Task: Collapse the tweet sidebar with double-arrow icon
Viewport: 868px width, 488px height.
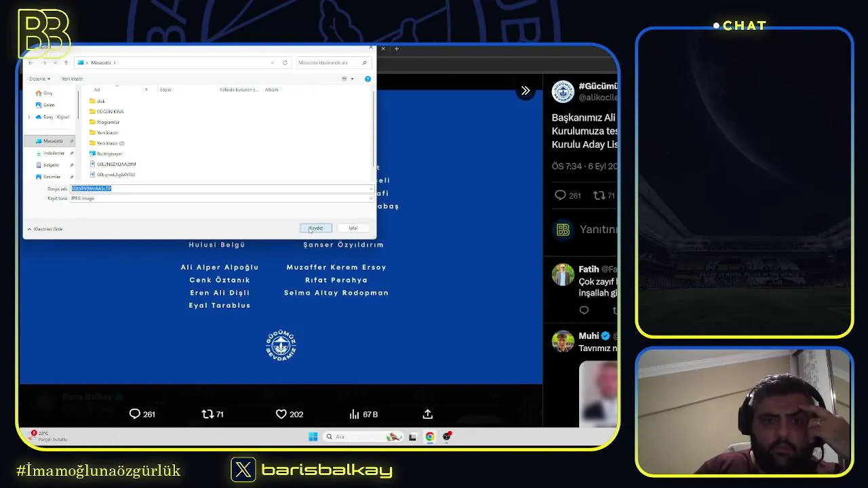Action: [x=525, y=90]
